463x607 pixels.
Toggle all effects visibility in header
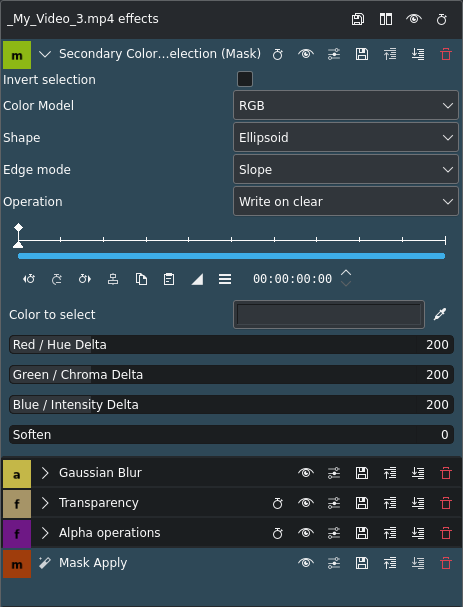coord(414,19)
